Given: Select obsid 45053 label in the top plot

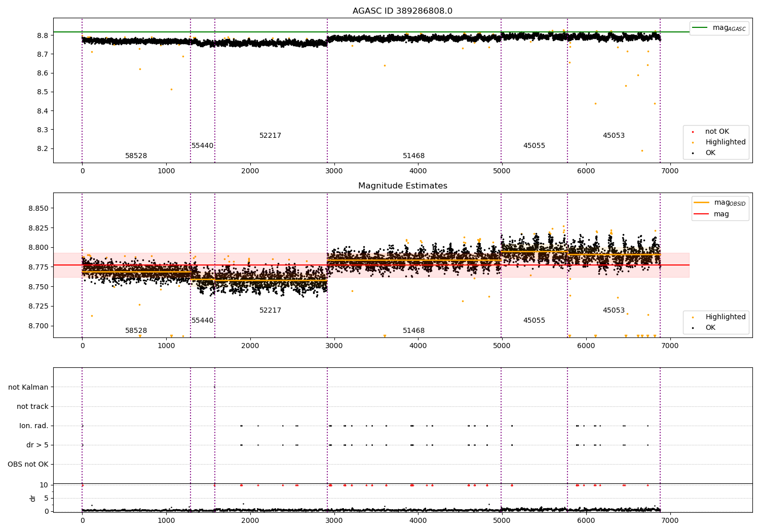Looking at the screenshot, I should click(614, 136).
